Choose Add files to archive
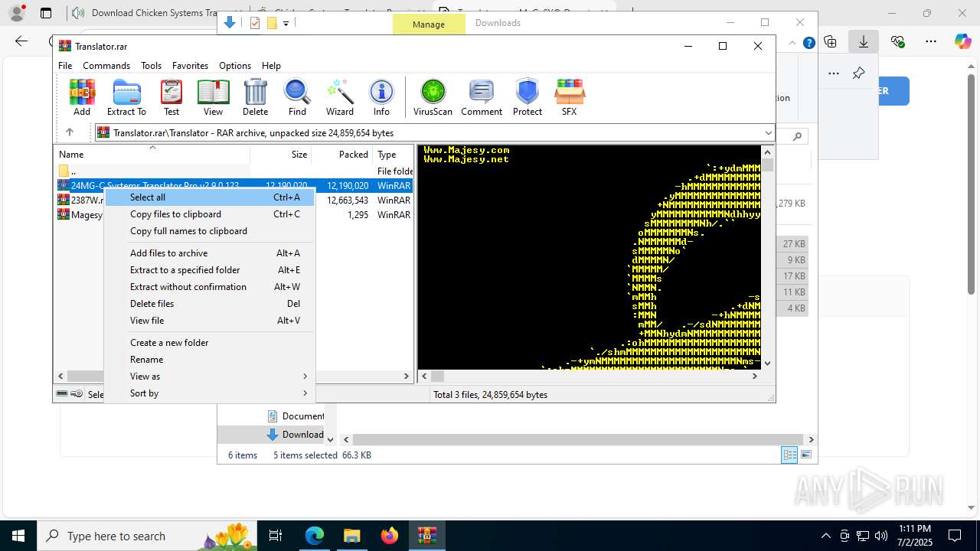 [x=210, y=253]
